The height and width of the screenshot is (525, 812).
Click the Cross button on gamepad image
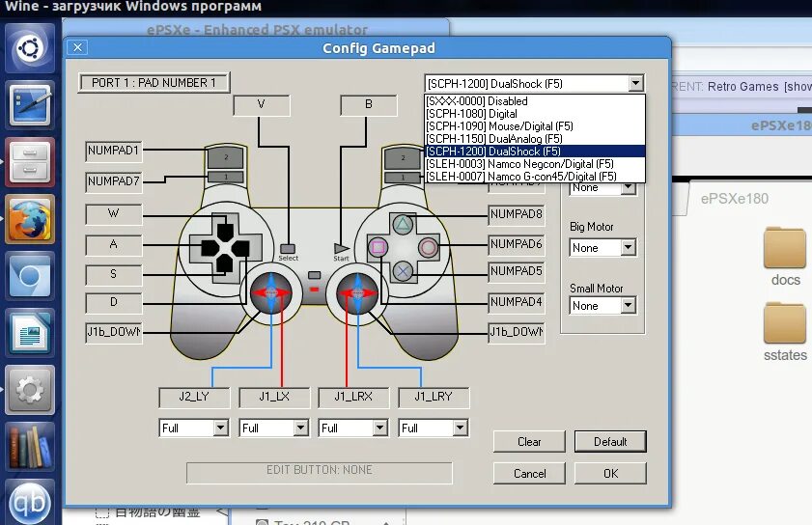[403, 271]
